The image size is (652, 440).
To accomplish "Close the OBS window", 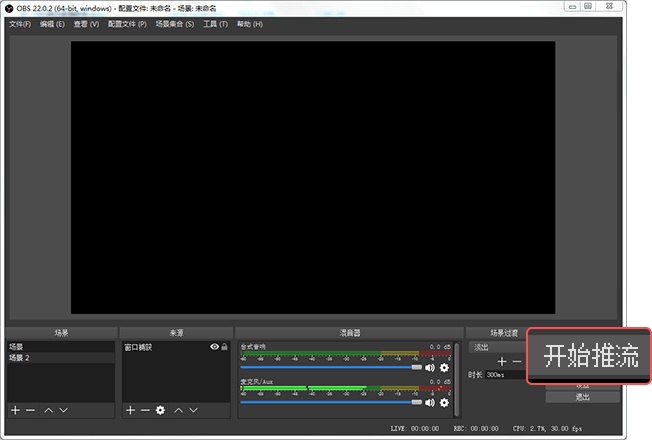I will click(x=610, y=6).
